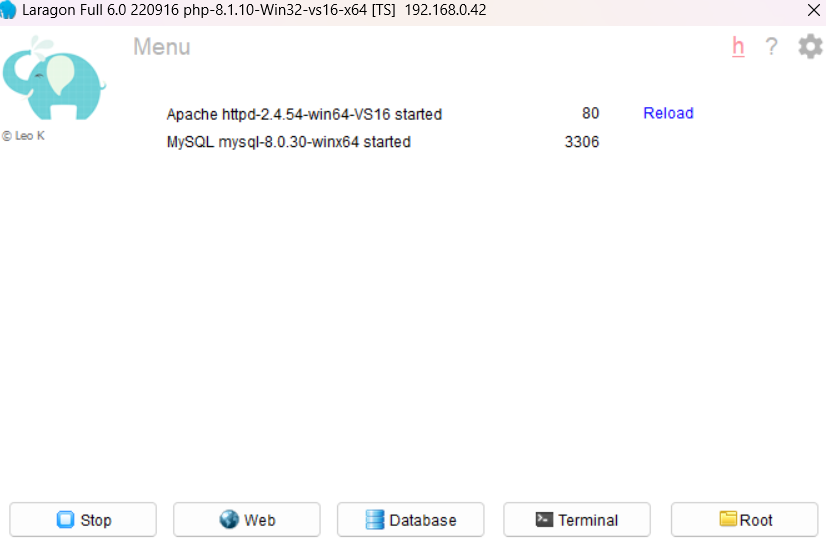Open Laragon settings gear
Viewport: 826px width, 549px height.
[810, 46]
